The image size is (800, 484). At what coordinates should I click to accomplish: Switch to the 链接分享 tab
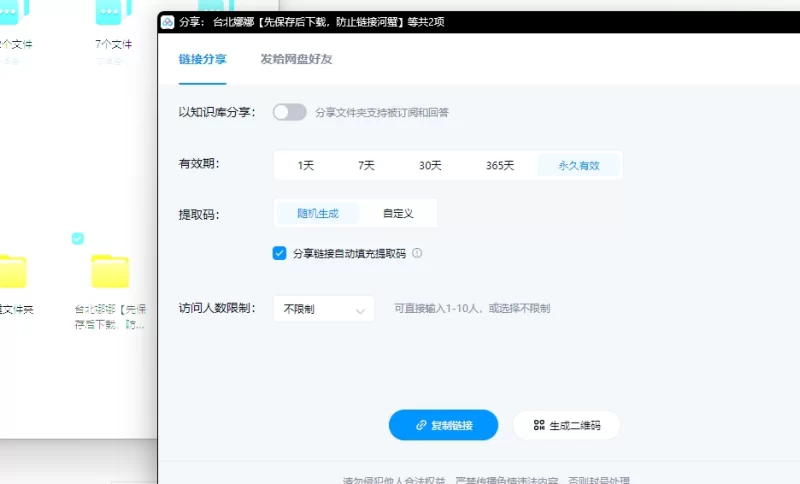(202, 59)
